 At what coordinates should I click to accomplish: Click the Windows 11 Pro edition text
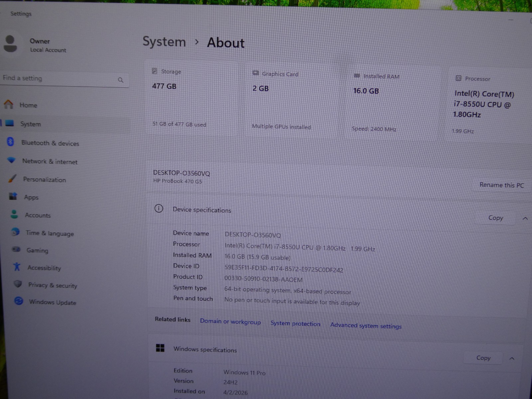coord(244,372)
